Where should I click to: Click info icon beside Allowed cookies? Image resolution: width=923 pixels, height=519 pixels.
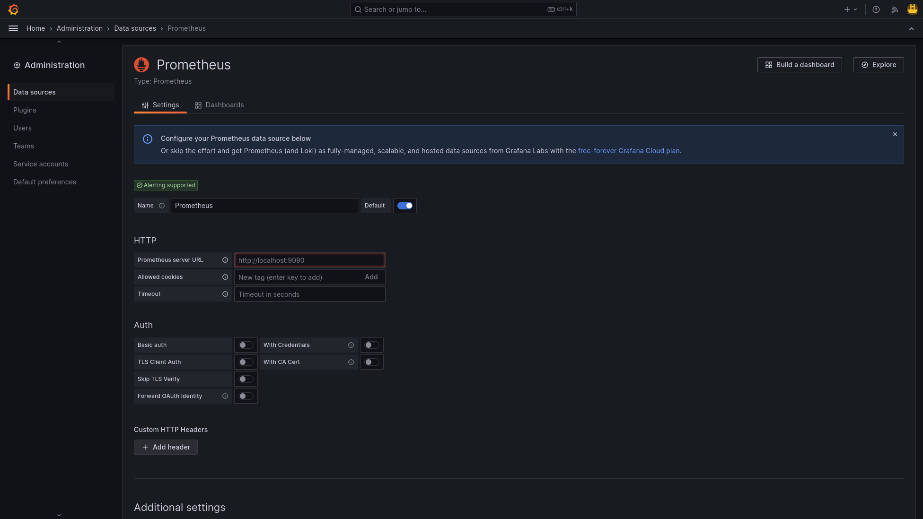225,277
